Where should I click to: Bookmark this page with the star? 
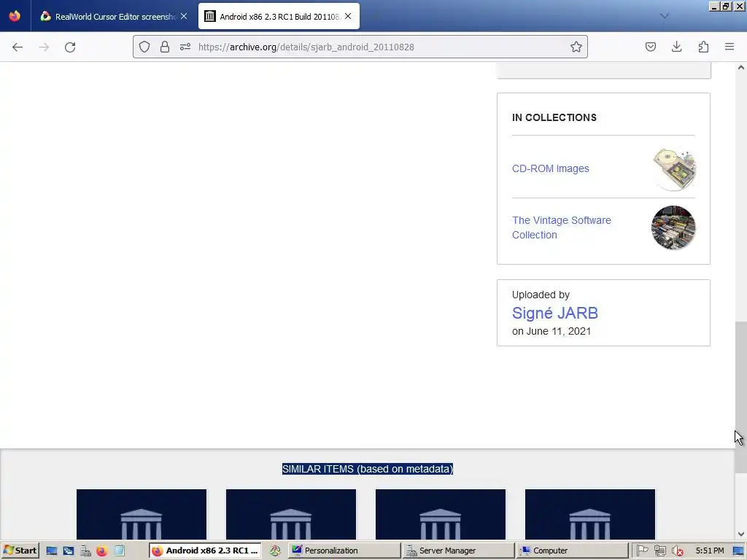[x=576, y=47]
